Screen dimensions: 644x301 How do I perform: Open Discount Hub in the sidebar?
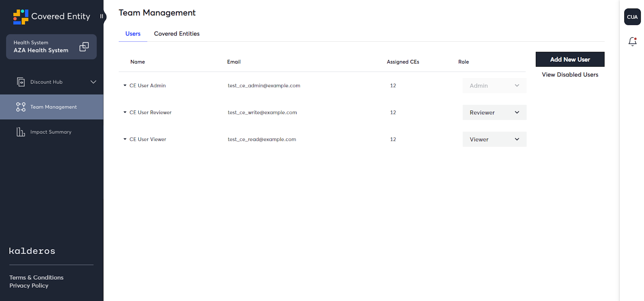[52, 82]
